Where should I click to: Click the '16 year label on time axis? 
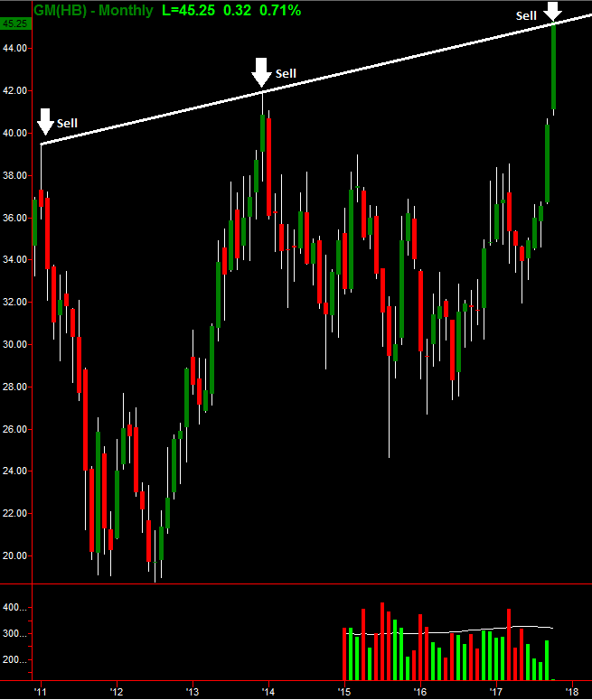click(420, 692)
